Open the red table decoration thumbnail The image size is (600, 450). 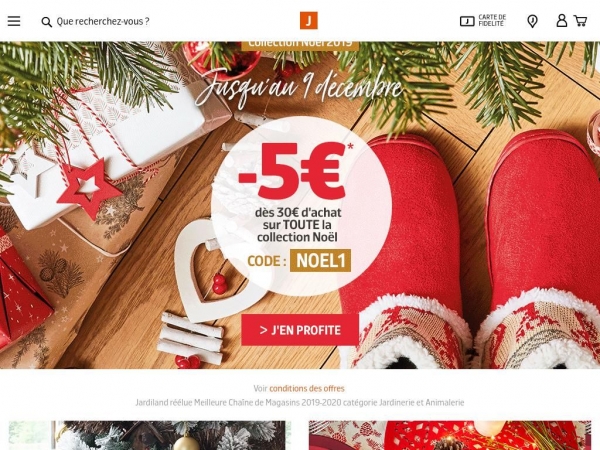pyautogui.click(x=450, y=435)
